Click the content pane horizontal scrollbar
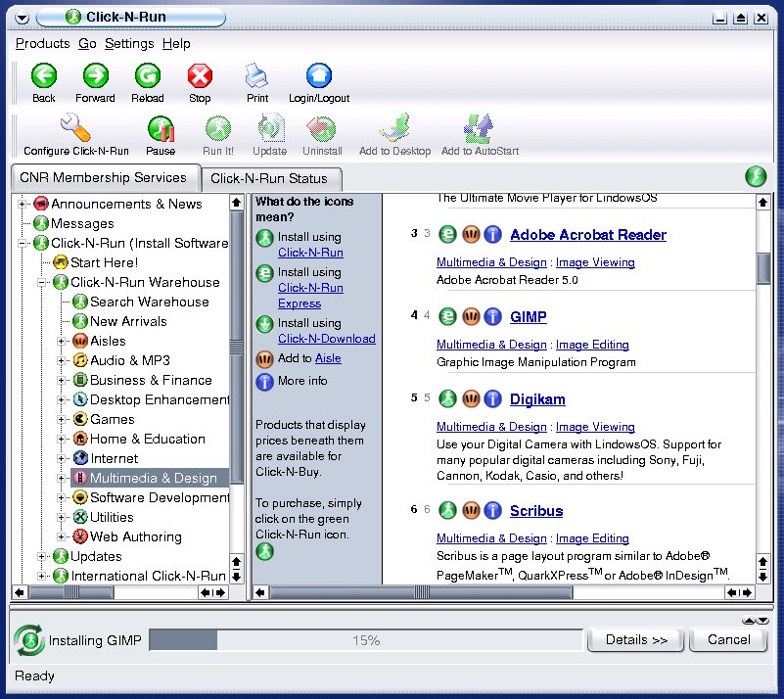 (421, 592)
